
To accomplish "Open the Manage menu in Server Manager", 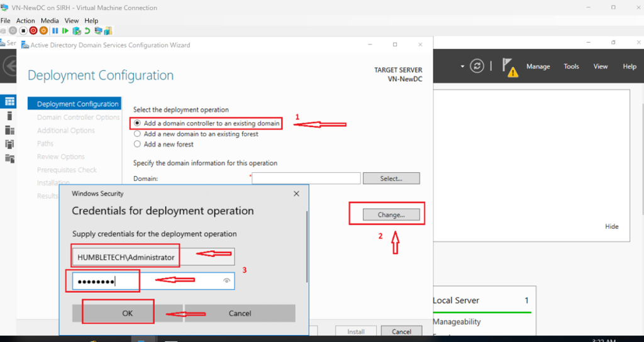I will 538,67.
